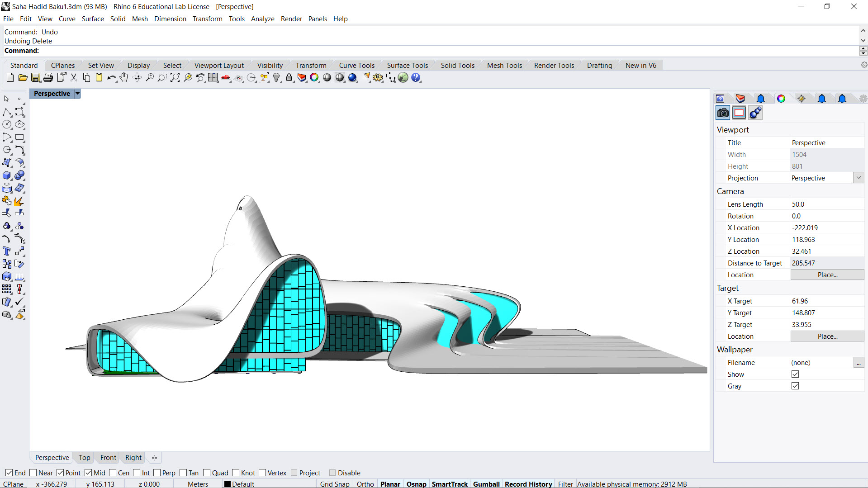Enable the Near osnap checkbox

tap(33, 473)
